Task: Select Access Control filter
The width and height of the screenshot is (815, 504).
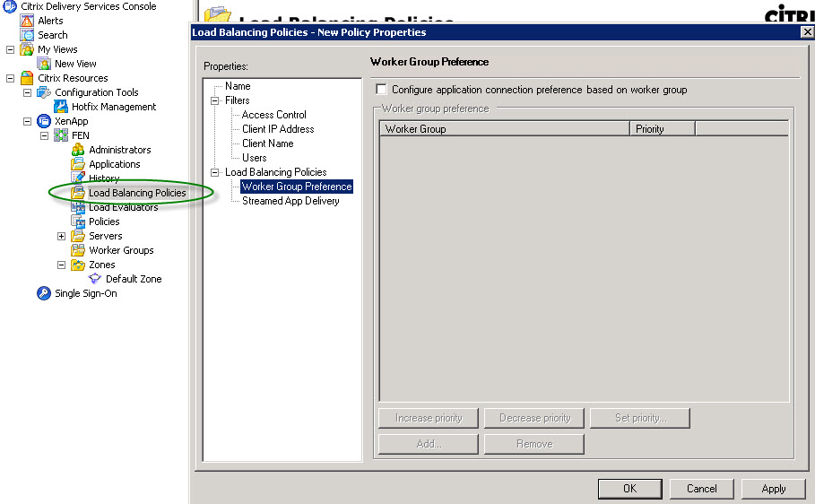Action: pyautogui.click(x=274, y=115)
